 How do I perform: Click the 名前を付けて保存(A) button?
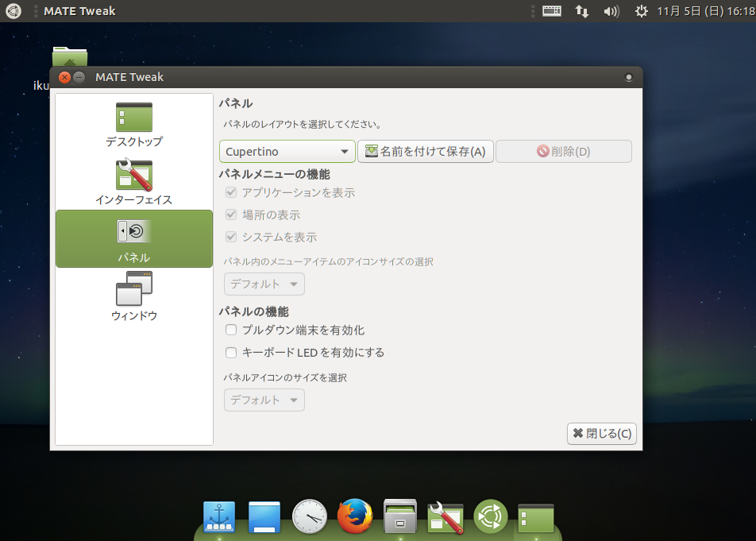coord(426,152)
